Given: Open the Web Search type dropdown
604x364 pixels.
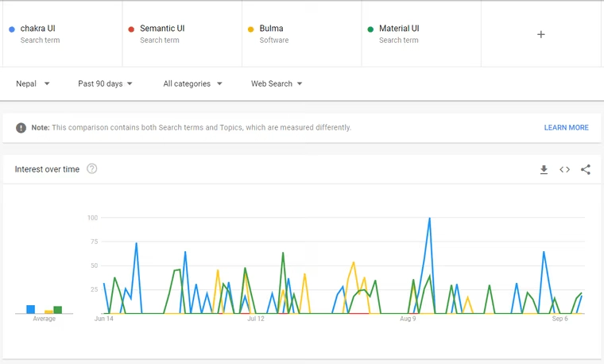Looking at the screenshot, I should [277, 83].
